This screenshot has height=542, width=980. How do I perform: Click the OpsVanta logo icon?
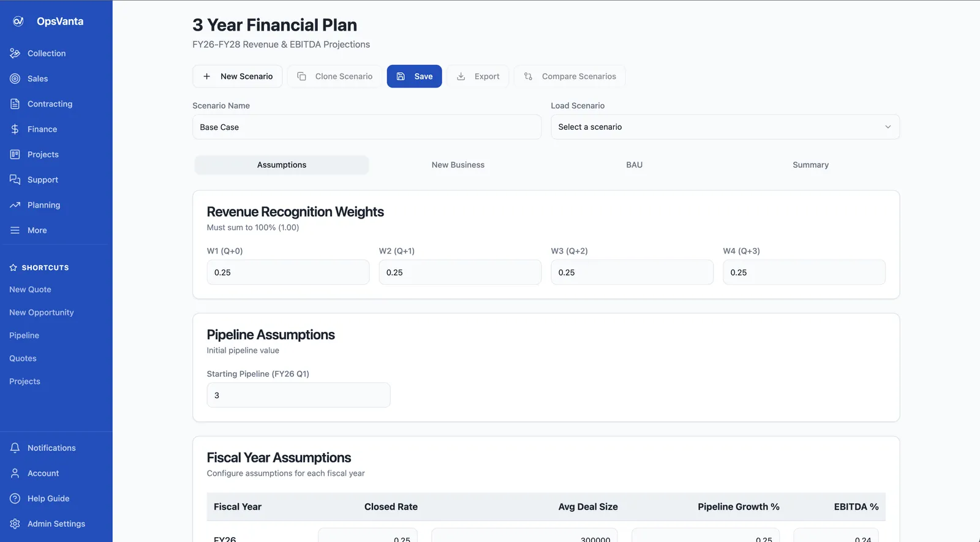coord(18,21)
